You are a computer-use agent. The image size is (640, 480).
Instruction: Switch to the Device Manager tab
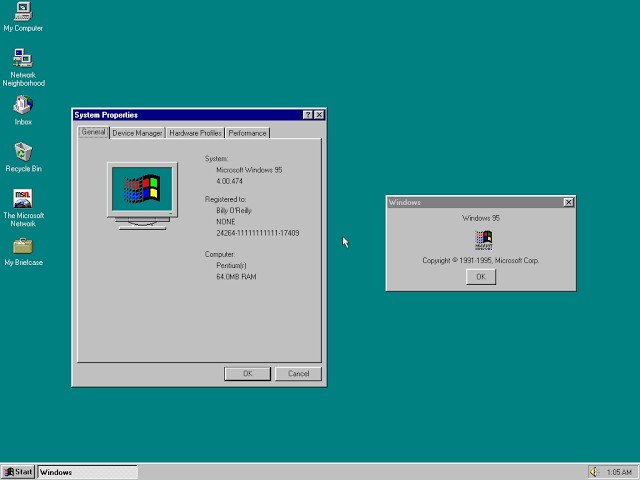click(x=137, y=133)
